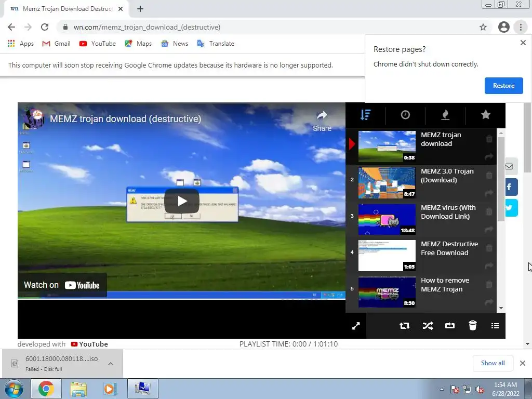This screenshot has width=532, height=399.
Task: Click the Restore button in popup
Action: [x=503, y=86]
